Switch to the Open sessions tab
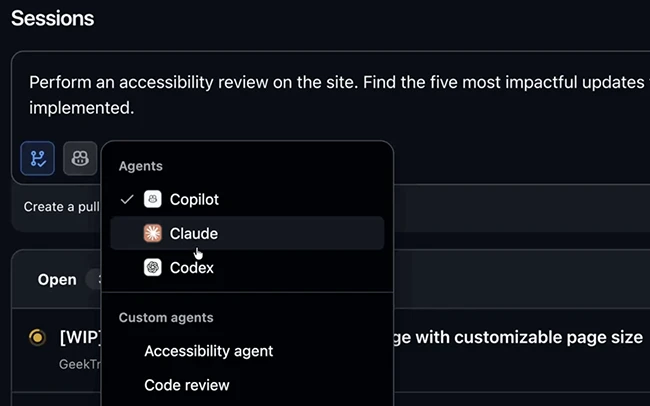 57,279
